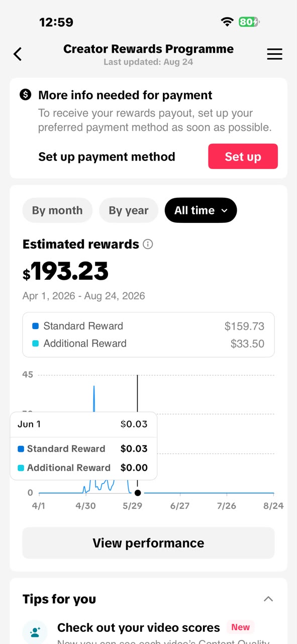Viewport: 297px width, 644px height.
Task: Collapse the Tips for you section
Action: 268,599
